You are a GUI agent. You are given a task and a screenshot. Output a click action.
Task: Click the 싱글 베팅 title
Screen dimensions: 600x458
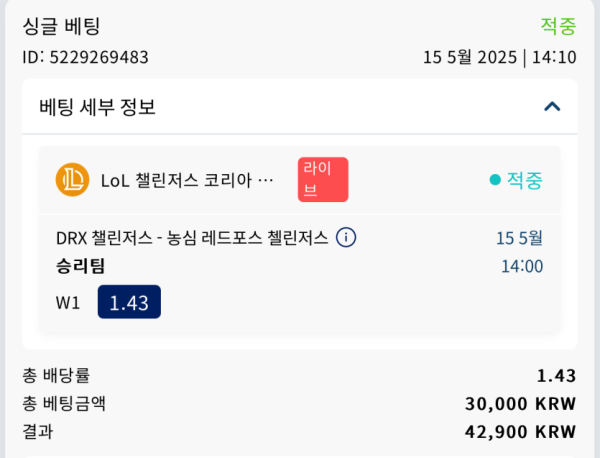click(x=61, y=26)
